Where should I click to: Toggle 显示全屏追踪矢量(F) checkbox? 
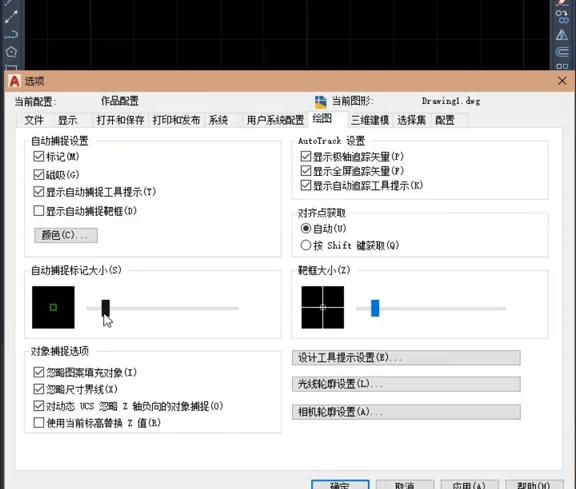pos(306,171)
